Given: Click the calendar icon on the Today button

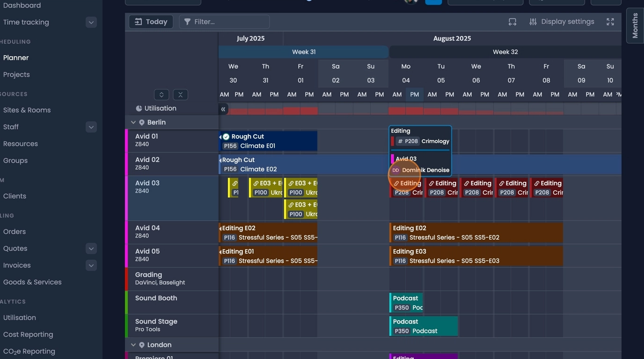Looking at the screenshot, I should (x=138, y=22).
